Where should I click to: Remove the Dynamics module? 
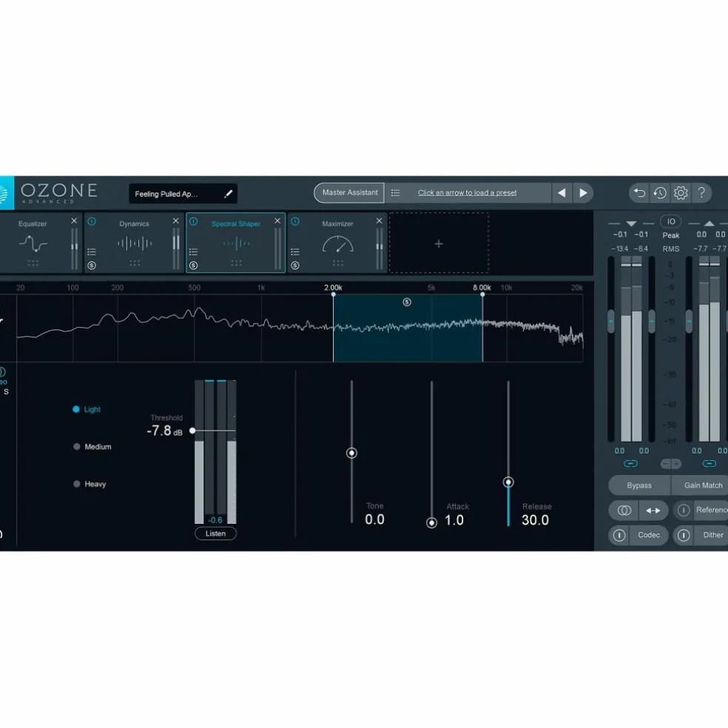click(x=175, y=221)
